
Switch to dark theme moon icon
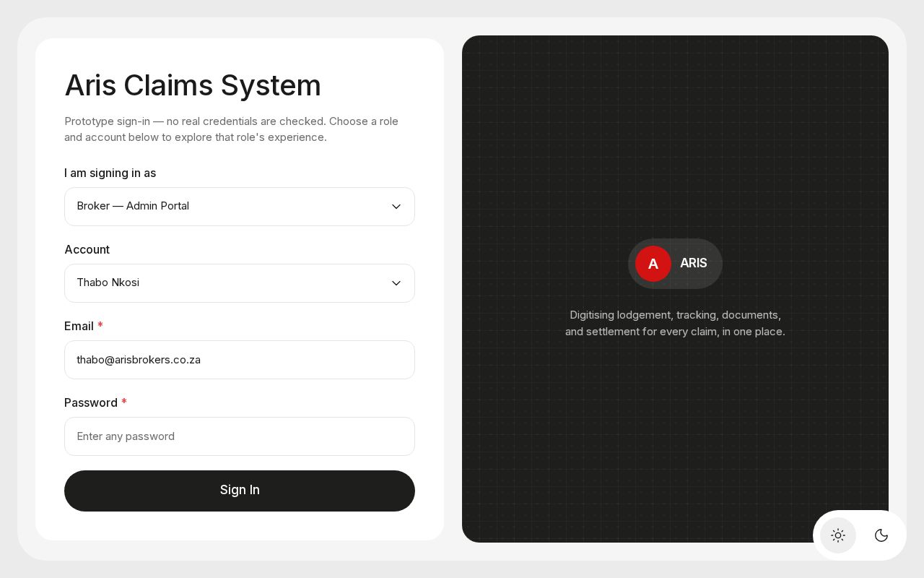[881, 535]
